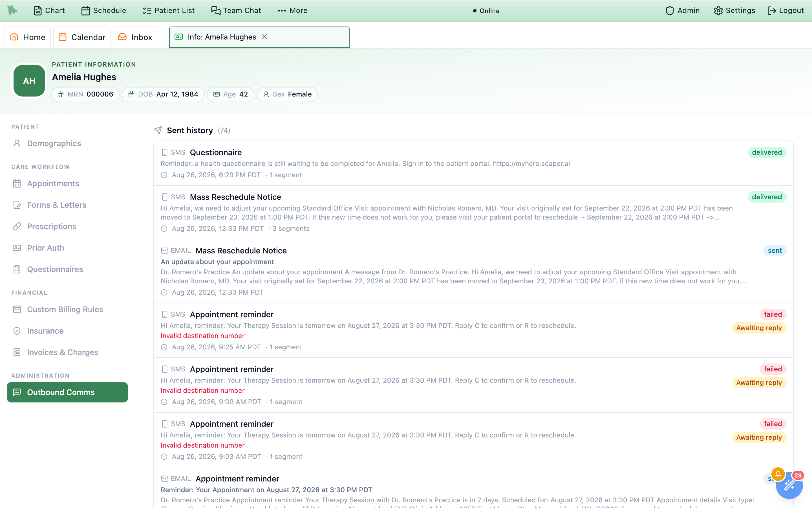The width and height of the screenshot is (812, 508).
Task: Open Invoices & Charges
Action: [67, 352]
